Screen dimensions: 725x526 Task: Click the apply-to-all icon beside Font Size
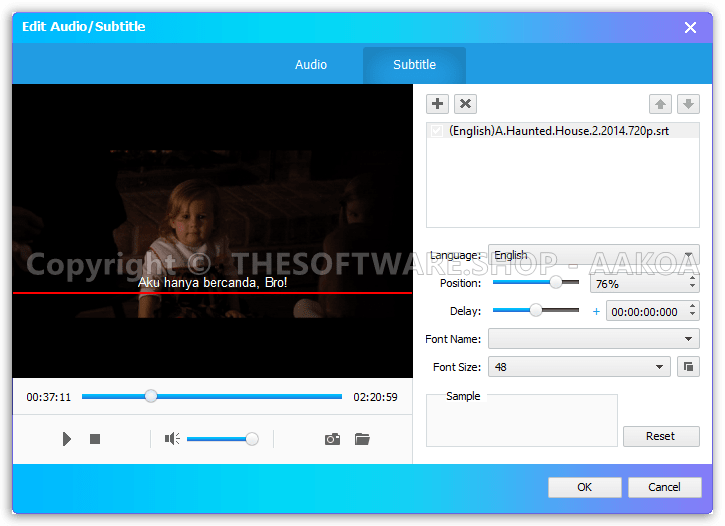[688, 367]
